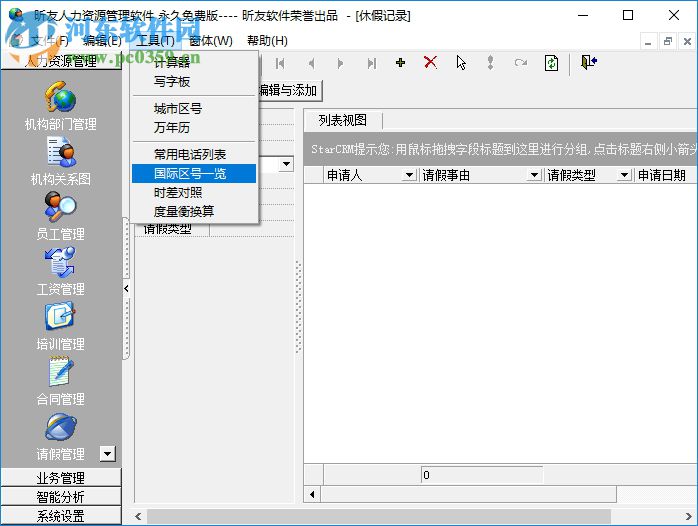Add a new record with plus icon
698x526 pixels.
401,63
